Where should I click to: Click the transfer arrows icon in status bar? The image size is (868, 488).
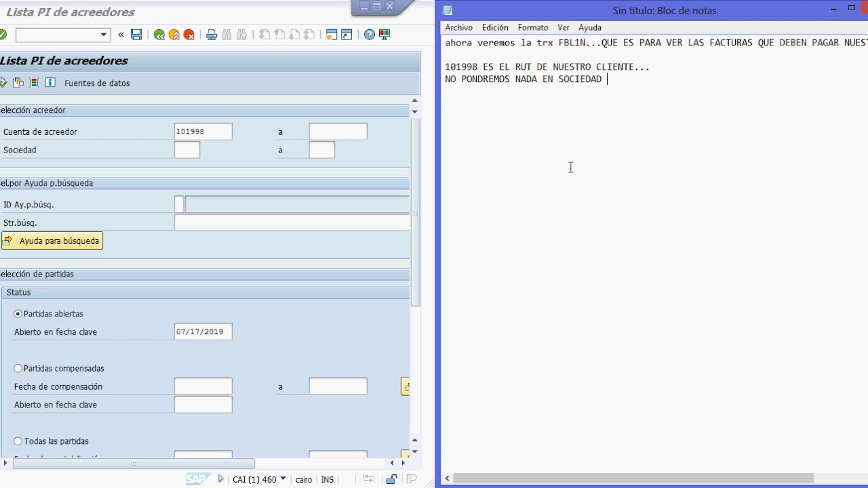tap(369, 479)
